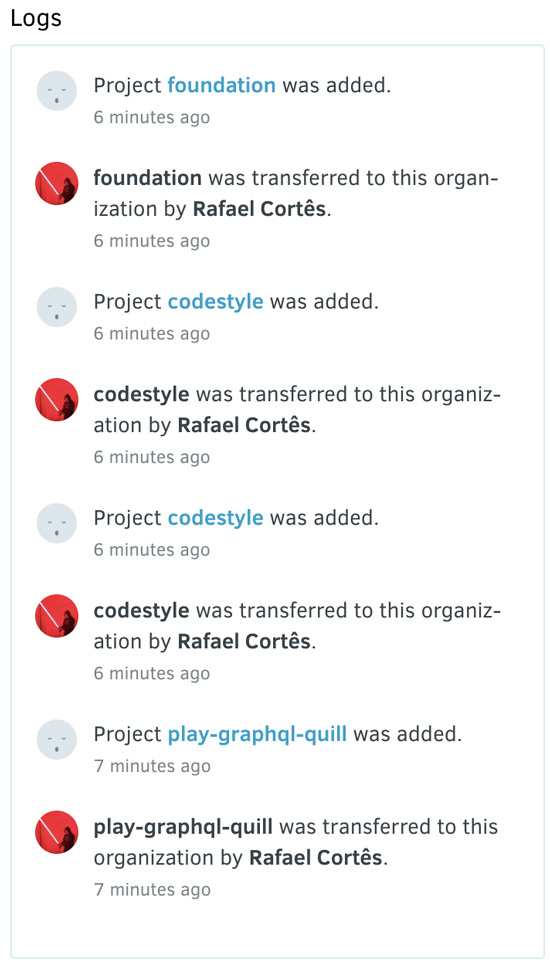The height and width of the screenshot is (967, 550).
Task: Click 7 minutes ago under play-graphql-quill added
Action: pyautogui.click(x=152, y=767)
